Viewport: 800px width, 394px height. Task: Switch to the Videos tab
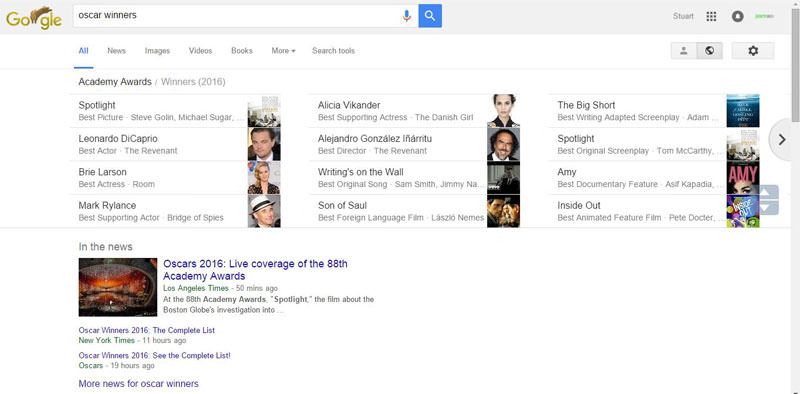(201, 51)
